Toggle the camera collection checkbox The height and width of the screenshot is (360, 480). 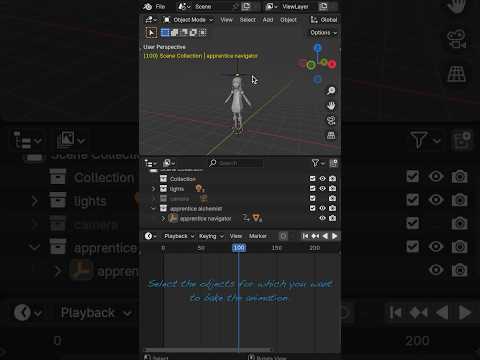click(312, 198)
